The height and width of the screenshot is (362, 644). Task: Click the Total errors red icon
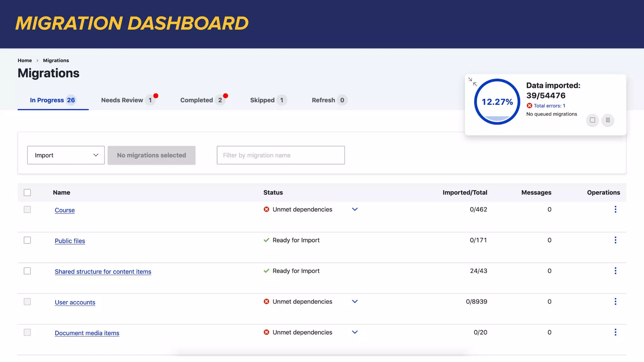click(x=530, y=106)
